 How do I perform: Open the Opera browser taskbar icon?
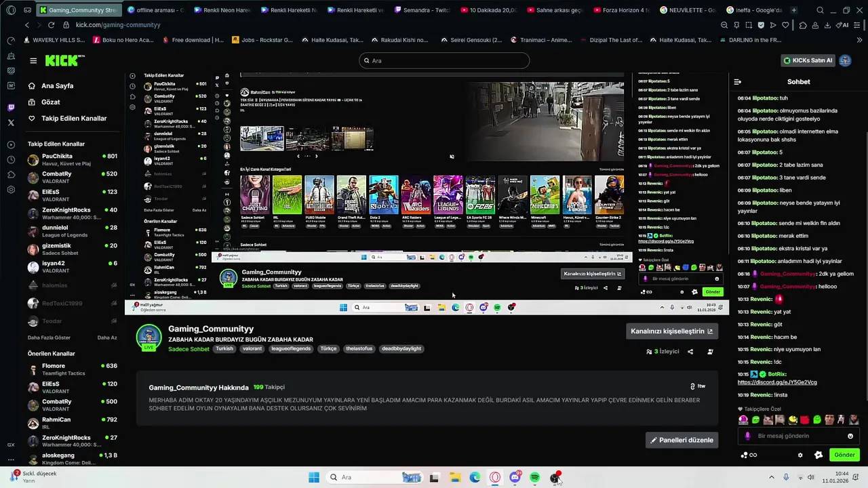tap(495, 478)
